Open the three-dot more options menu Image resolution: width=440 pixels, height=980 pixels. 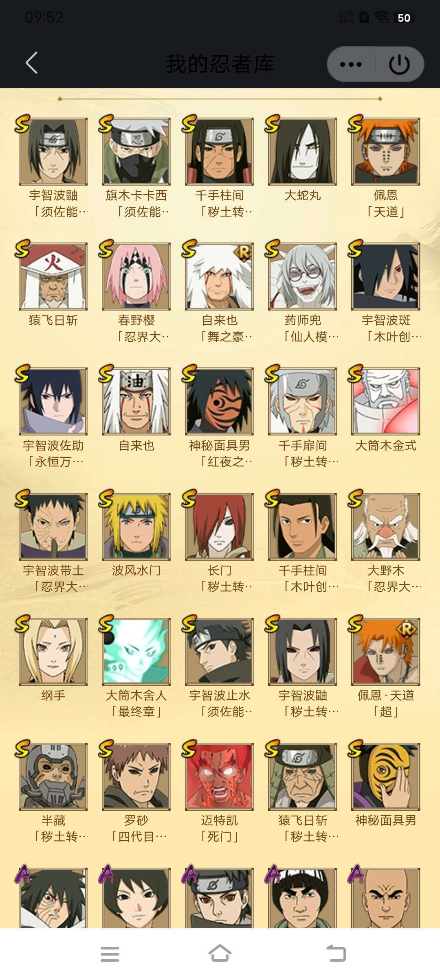[351, 64]
